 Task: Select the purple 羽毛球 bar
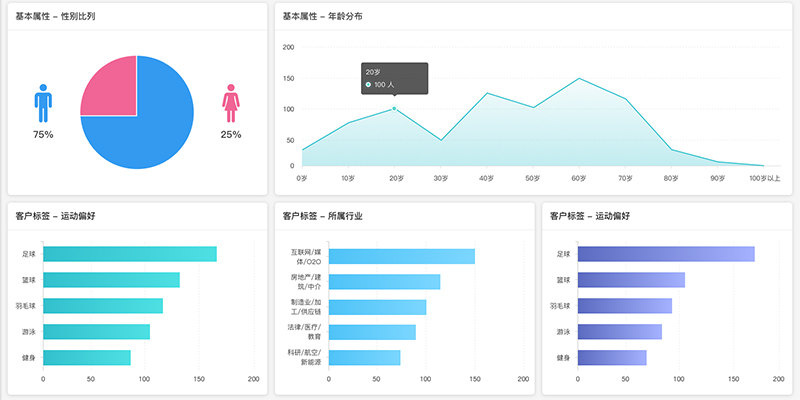click(624, 305)
